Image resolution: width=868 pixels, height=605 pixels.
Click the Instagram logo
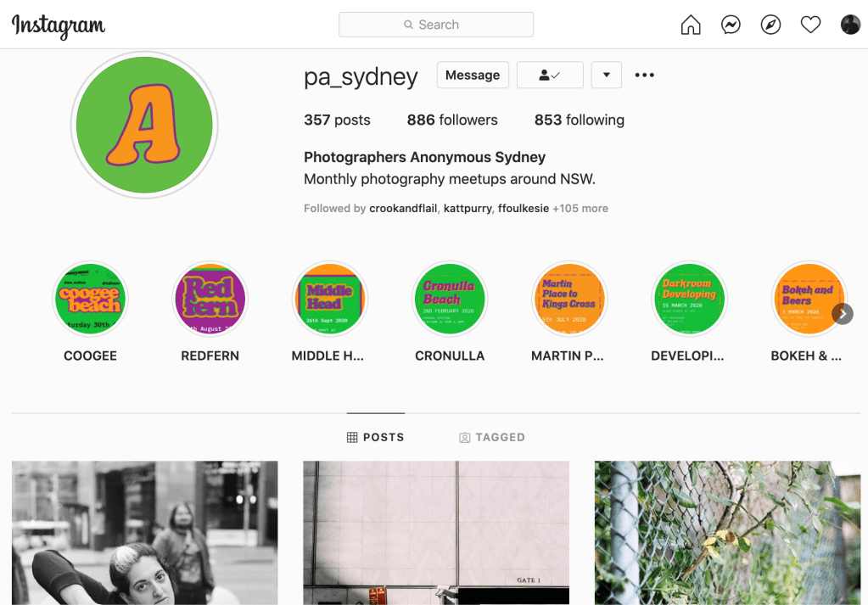tap(59, 25)
